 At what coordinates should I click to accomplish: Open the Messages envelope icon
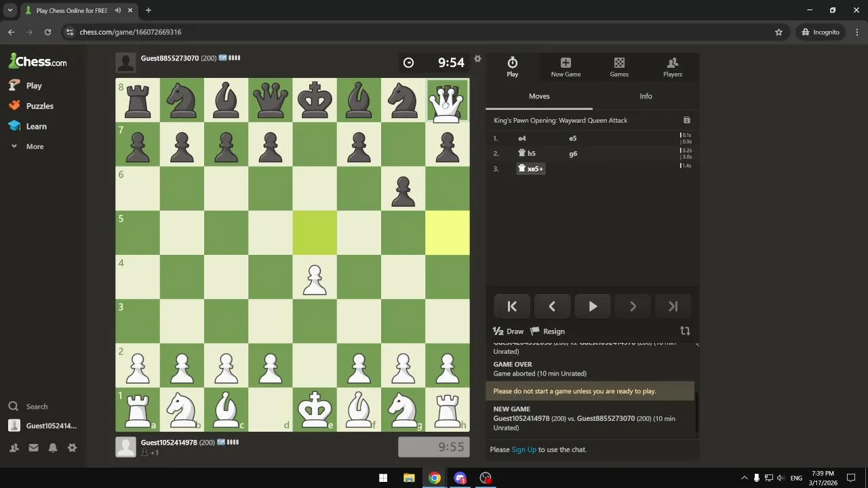click(33, 447)
